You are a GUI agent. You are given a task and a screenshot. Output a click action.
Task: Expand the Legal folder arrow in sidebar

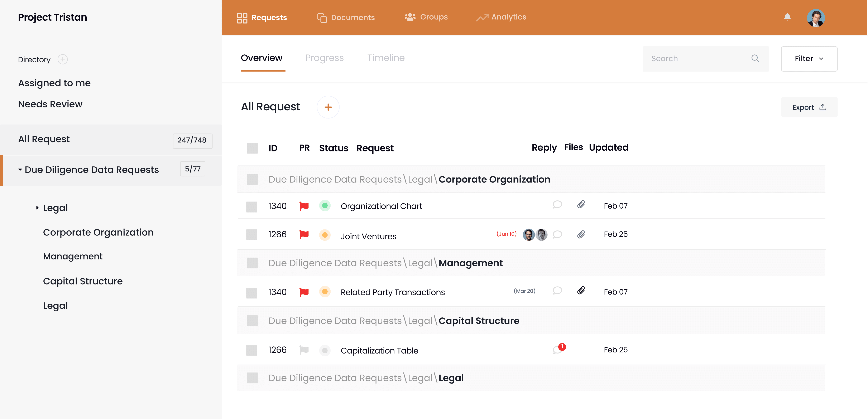(x=37, y=208)
